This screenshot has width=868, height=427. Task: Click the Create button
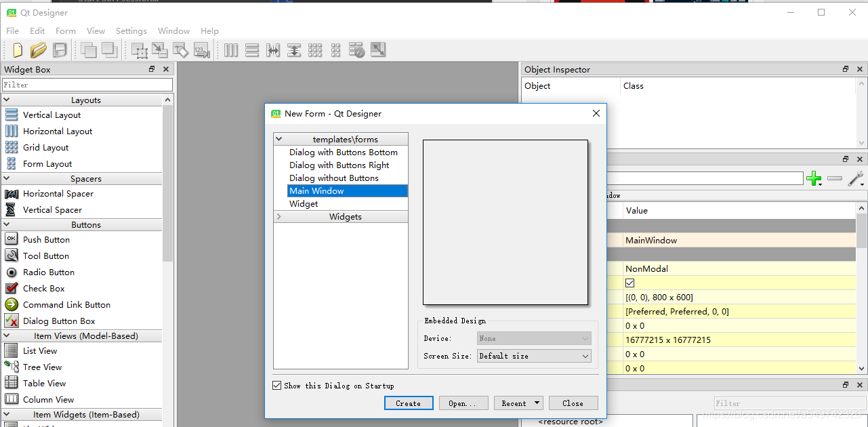click(408, 403)
